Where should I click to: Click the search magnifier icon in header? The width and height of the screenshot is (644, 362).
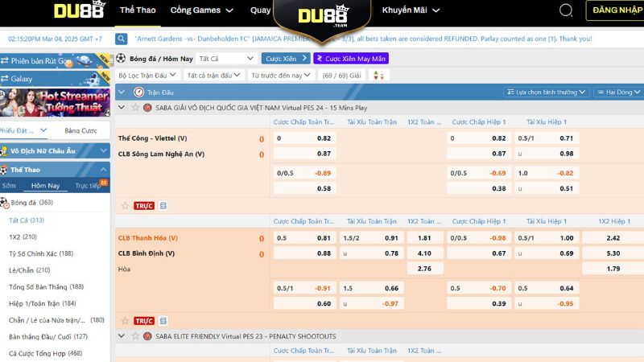(x=566, y=11)
